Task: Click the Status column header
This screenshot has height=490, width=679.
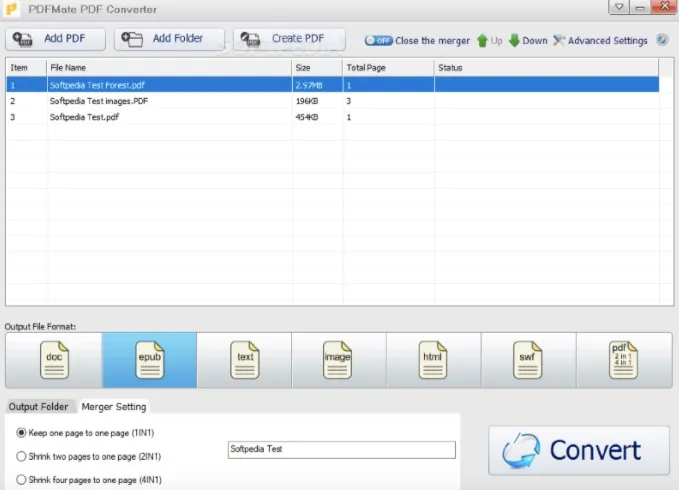Action: [x=546, y=68]
